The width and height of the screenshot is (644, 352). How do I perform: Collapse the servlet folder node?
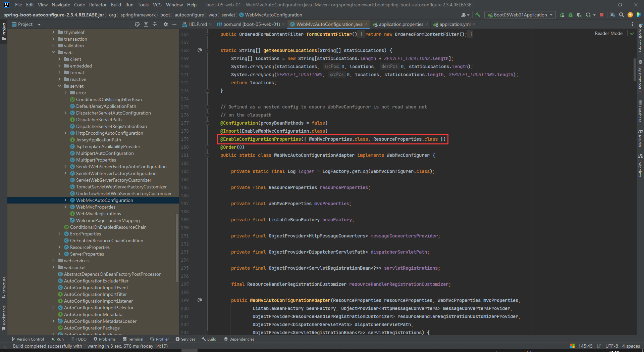(x=59, y=86)
